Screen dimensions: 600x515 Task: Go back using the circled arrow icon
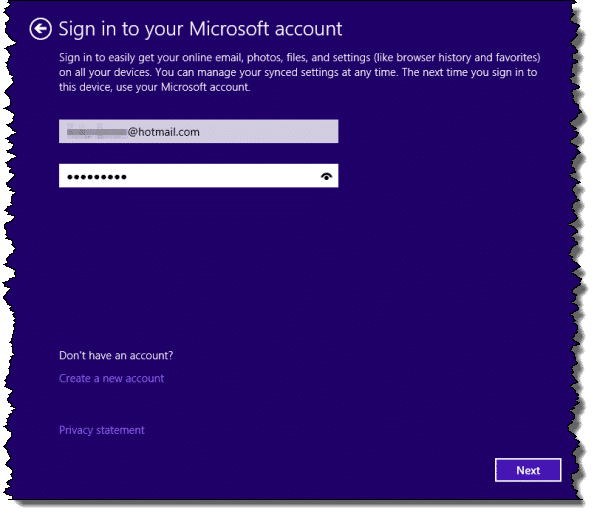coord(41,29)
